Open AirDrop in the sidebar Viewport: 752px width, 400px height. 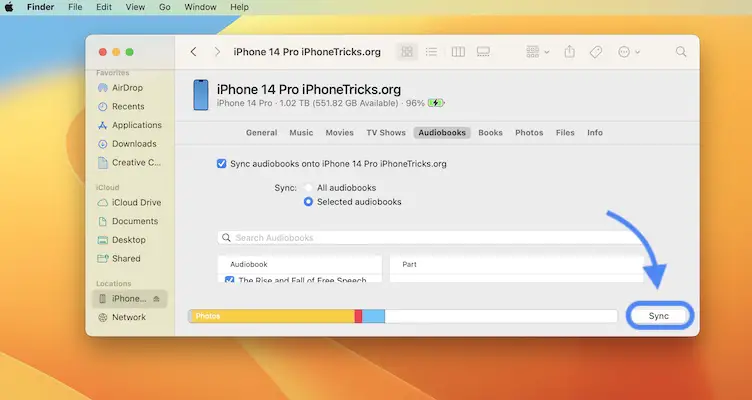129,88
